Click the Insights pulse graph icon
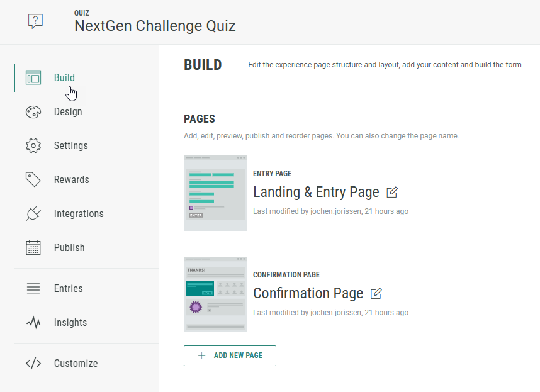 33,323
